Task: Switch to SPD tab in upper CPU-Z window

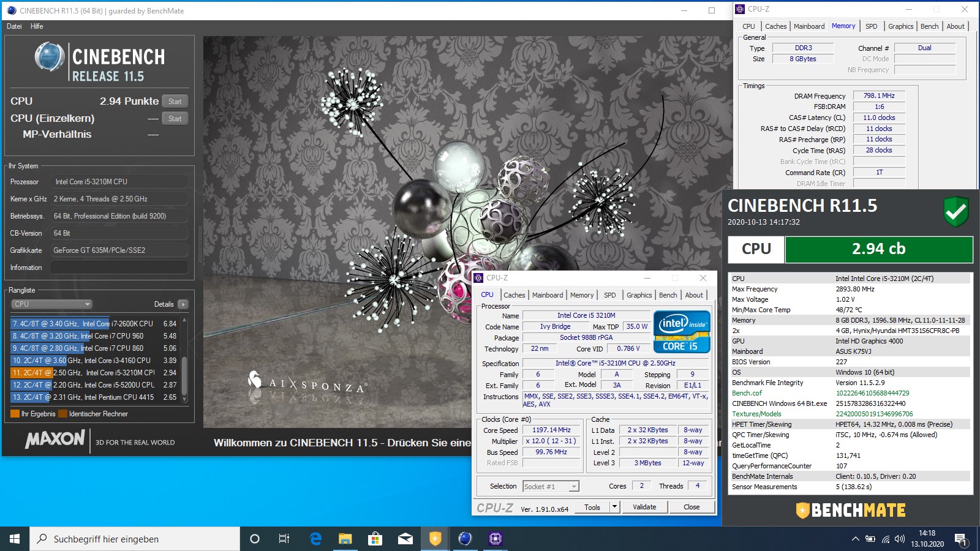Action: click(x=871, y=26)
